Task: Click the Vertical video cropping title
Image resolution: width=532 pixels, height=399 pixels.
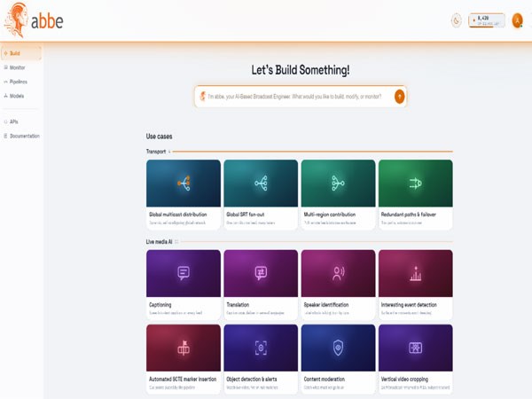Action: coord(404,379)
